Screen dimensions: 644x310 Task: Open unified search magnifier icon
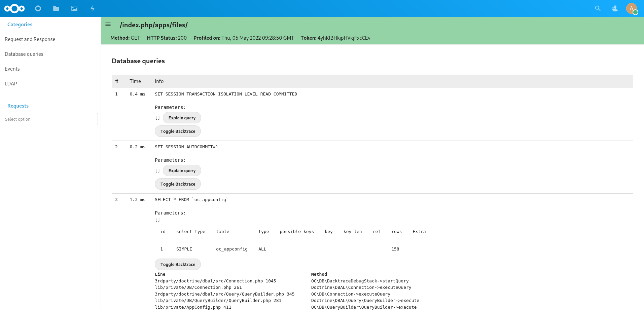598,8
